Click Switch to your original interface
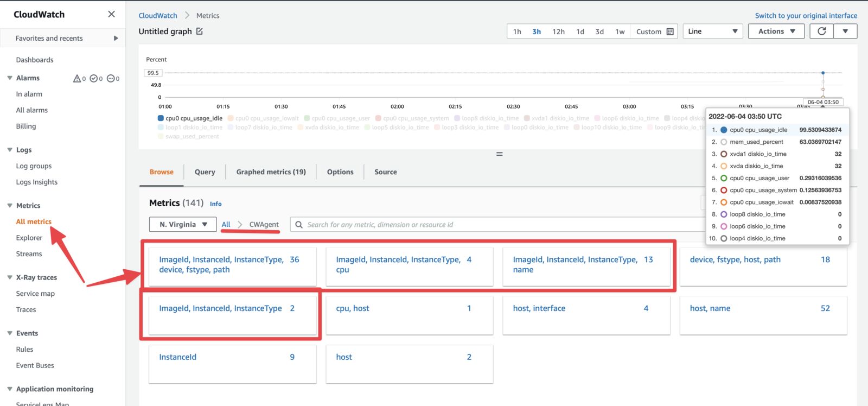Viewport: 868px width, 406px height. 806,16
